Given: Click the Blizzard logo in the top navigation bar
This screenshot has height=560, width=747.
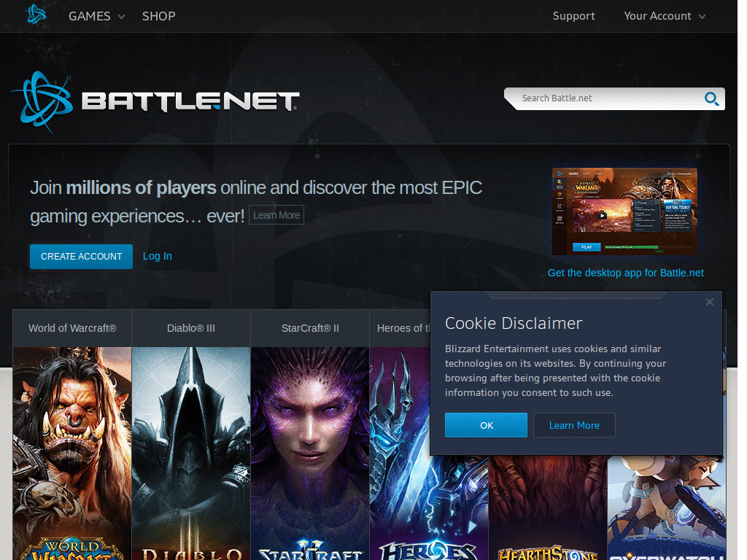Looking at the screenshot, I should point(36,15).
